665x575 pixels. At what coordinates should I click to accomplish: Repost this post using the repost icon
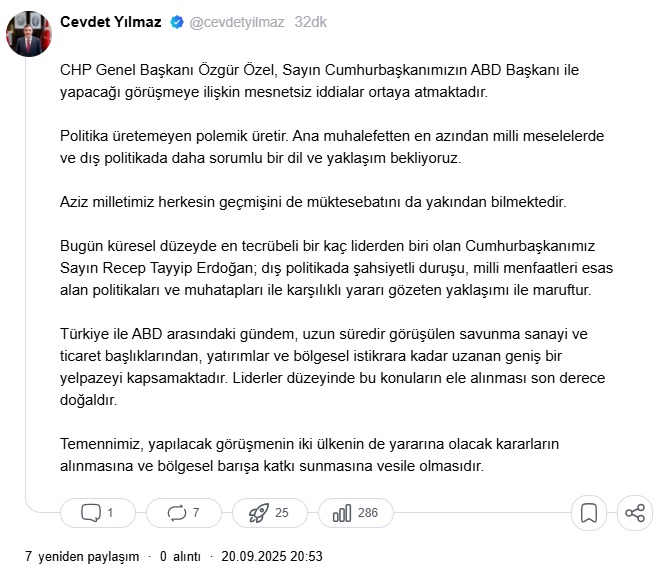pos(178,513)
